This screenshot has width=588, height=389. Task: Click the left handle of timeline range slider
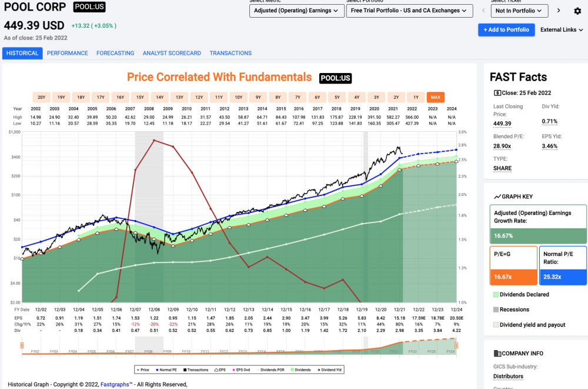22,345
